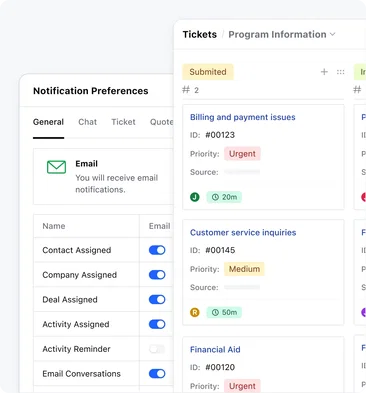Toggle Company Assigned email notification

pyautogui.click(x=157, y=275)
